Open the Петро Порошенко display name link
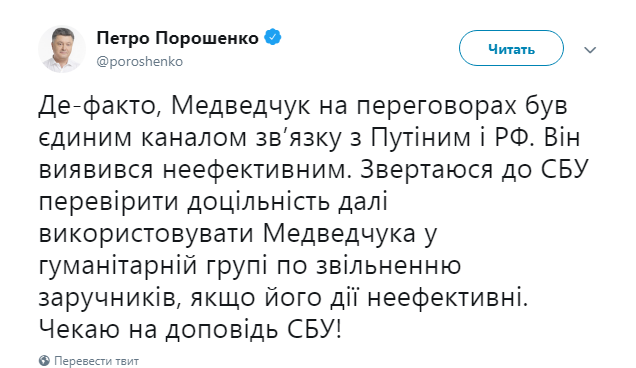The height and width of the screenshot is (368, 636). [177, 38]
